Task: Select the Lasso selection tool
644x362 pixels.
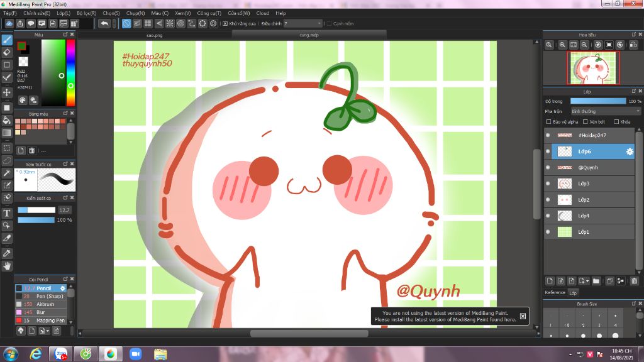Action: [6, 160]
